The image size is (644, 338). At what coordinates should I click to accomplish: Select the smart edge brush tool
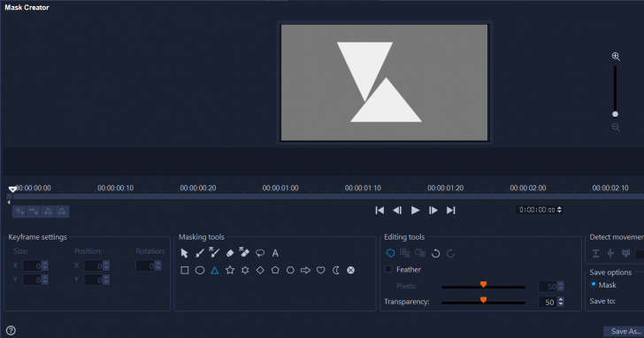tap(214, 252)
